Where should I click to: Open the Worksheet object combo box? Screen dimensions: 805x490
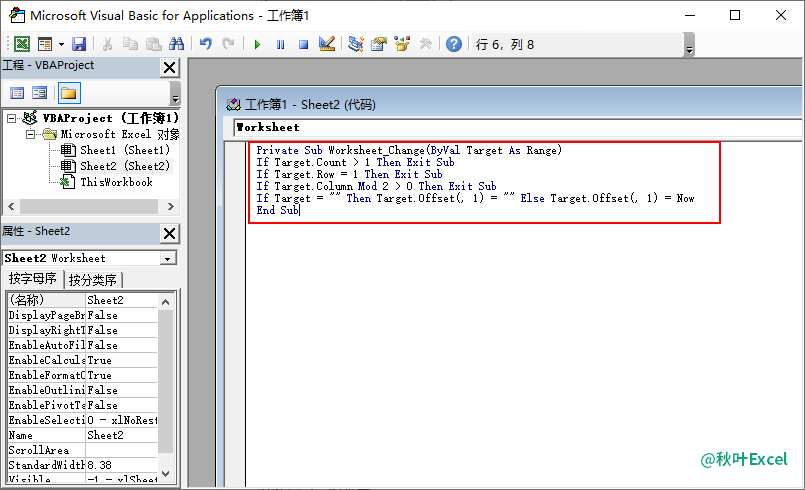[519, 127]
